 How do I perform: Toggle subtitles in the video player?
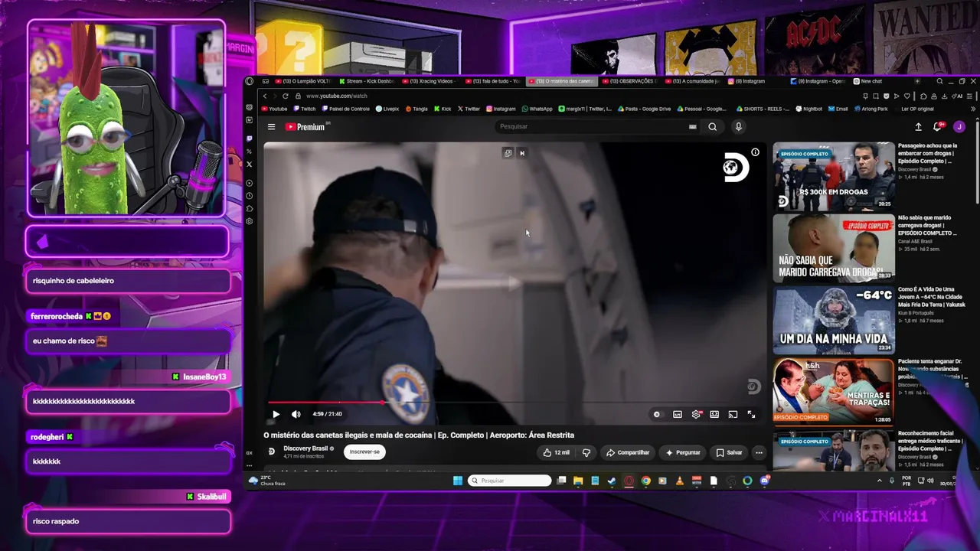(x=678, y=414)
